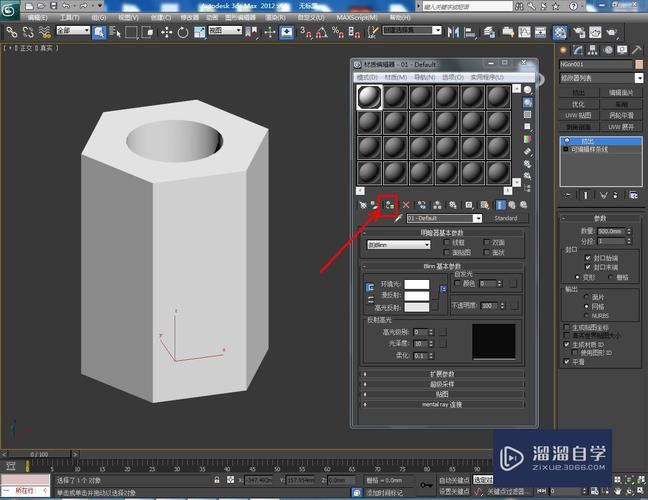Screen dimensions: 648x500
Task: Toggle Pin Stack icon under modifier stack
Action: coord(569,195)
